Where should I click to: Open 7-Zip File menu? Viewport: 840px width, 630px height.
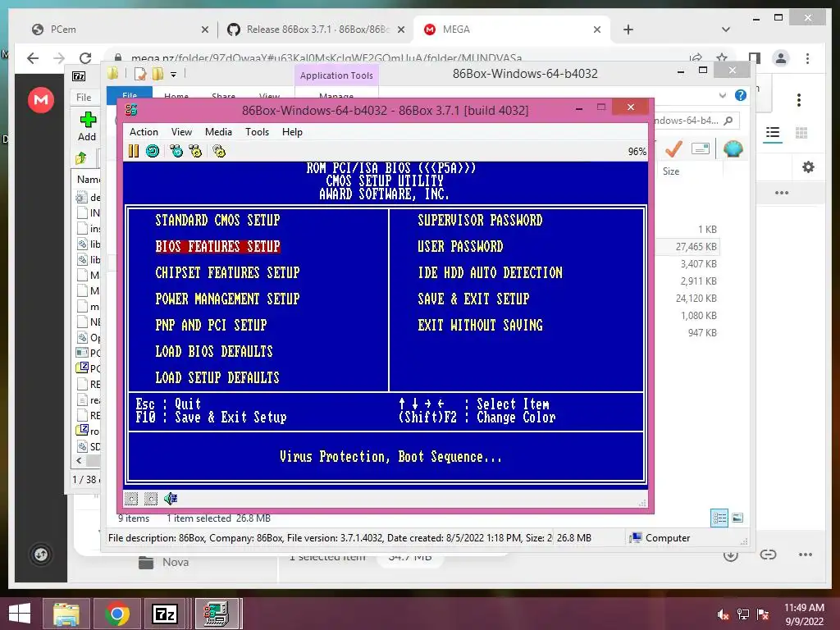coord(84,97)
